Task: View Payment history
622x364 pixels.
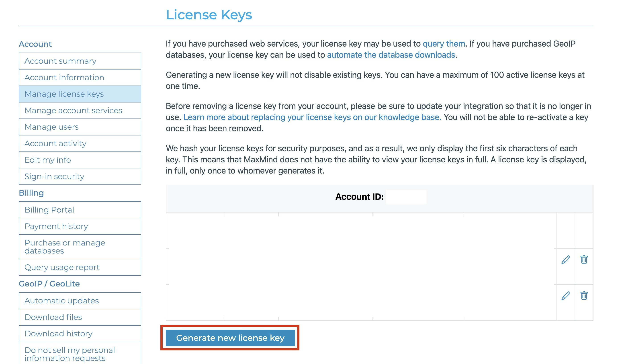Action: click(56, 226)
